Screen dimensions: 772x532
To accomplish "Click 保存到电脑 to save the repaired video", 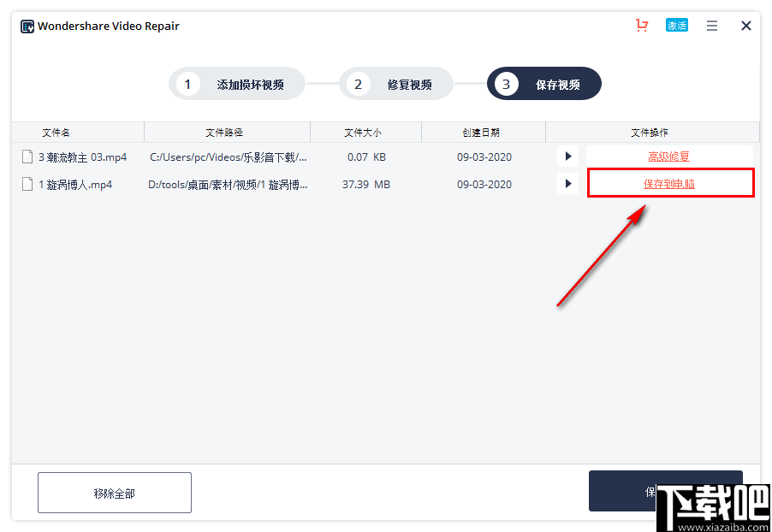I will (670, 182).
